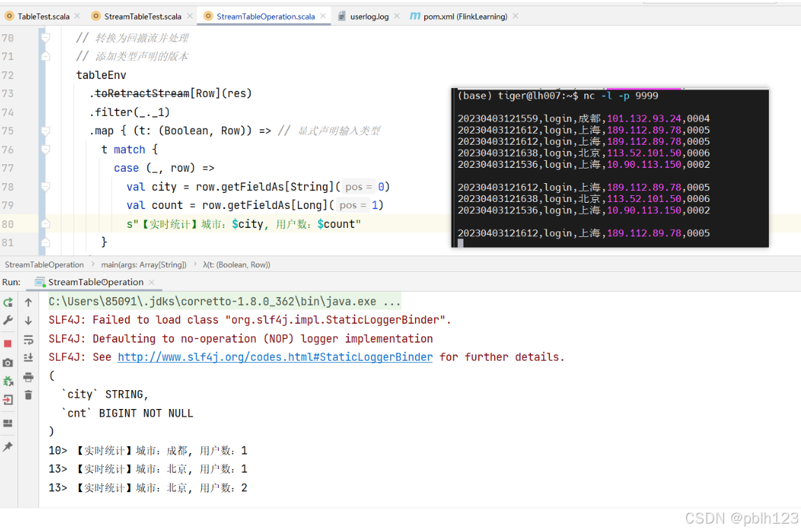
Task: Clear console with the trash icon
Action: (x=29, y=395)
